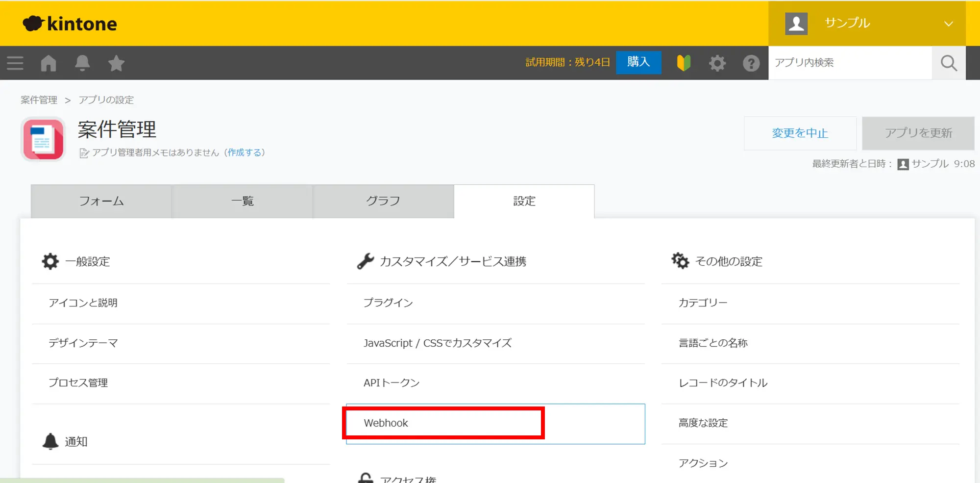Switch to the 一覧 tab

coord(242,201)
